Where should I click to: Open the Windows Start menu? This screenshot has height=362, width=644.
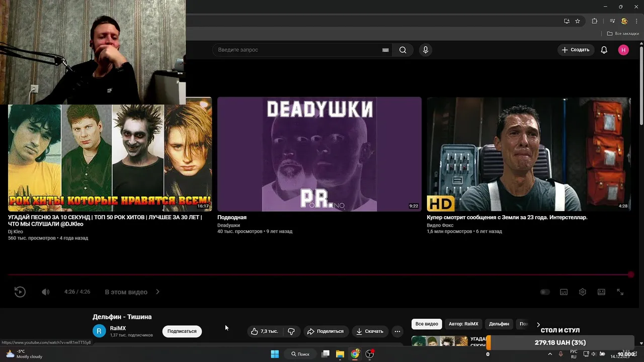(x=275, y=354)
